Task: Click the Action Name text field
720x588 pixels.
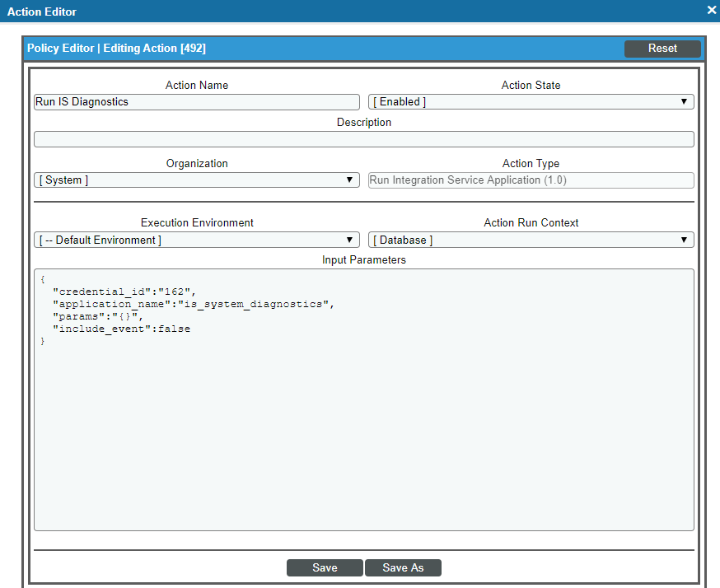Action: [196, 102]
